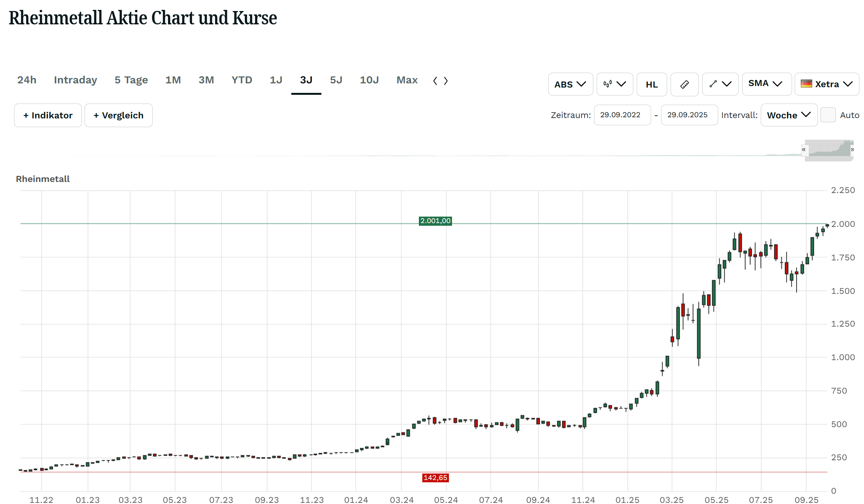Click the Rheinmetall chart series label
This screenshot has width=864, height=504.
pos(43,179)
